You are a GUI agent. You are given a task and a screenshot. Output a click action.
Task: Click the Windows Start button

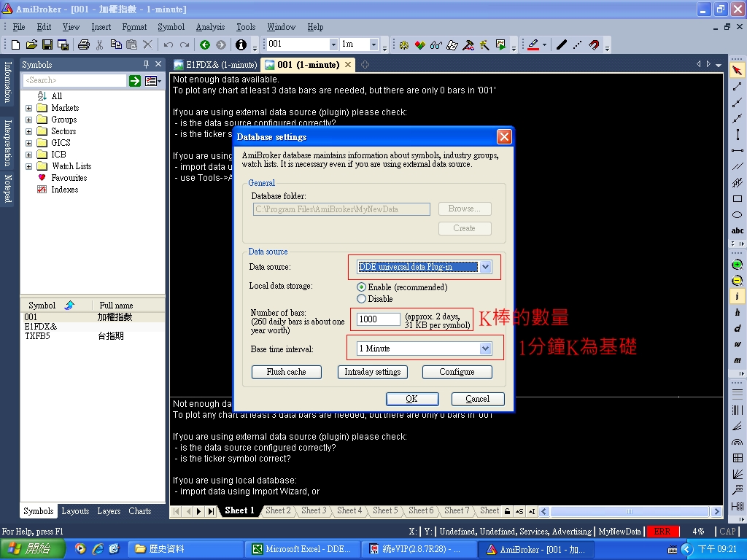(x=32, y=549)
